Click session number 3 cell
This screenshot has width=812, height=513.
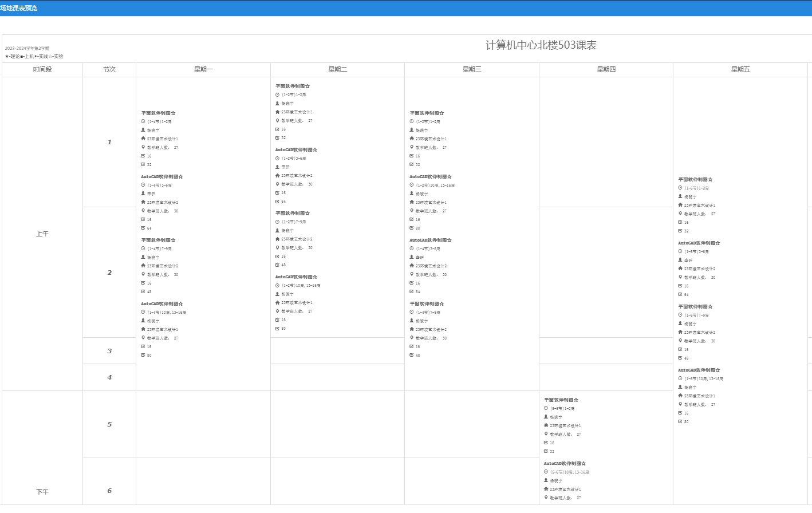click(x=109, y=351)
